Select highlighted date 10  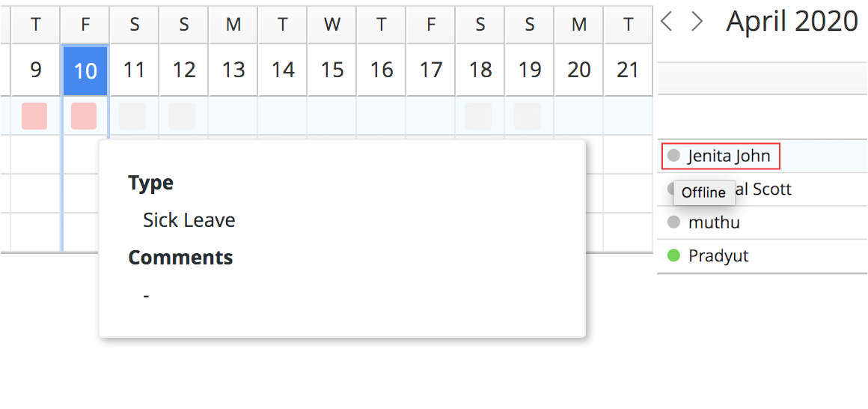85,70
